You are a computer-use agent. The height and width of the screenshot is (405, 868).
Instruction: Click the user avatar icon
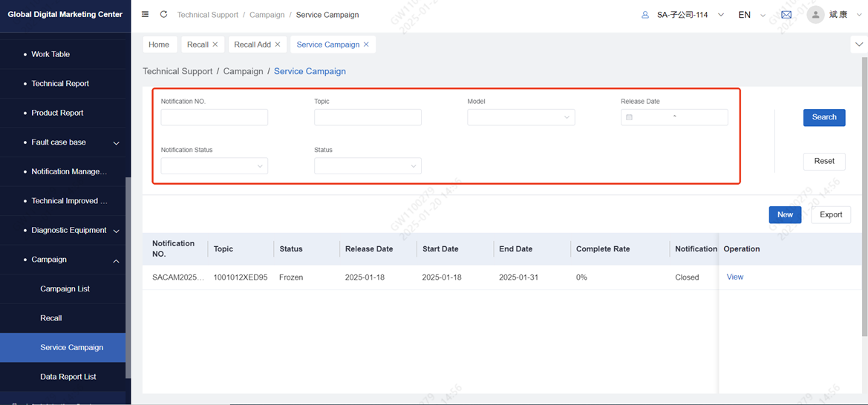815,15
